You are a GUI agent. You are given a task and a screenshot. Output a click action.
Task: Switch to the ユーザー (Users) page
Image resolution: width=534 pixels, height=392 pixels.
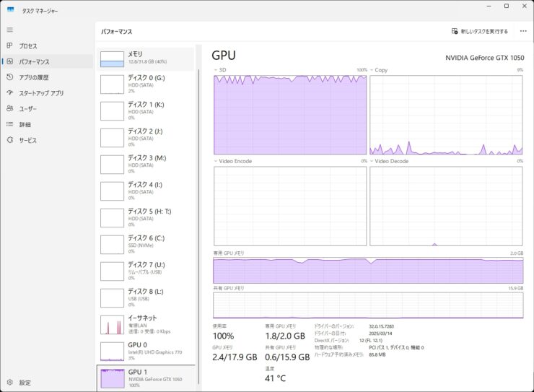pyautogui.click(x=27, y=109)
